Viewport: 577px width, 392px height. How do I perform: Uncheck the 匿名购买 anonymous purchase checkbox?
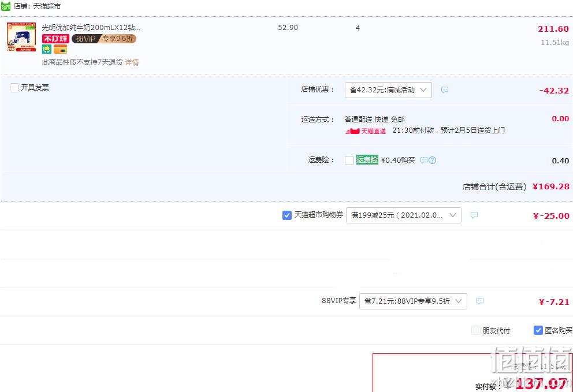[x=538, y=330]
